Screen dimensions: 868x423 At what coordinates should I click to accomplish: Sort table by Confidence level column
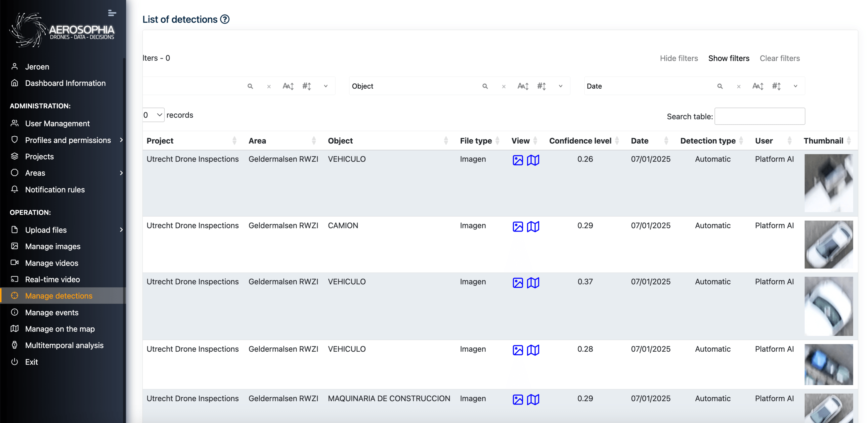pyautogui.click(x=580, y=141)
